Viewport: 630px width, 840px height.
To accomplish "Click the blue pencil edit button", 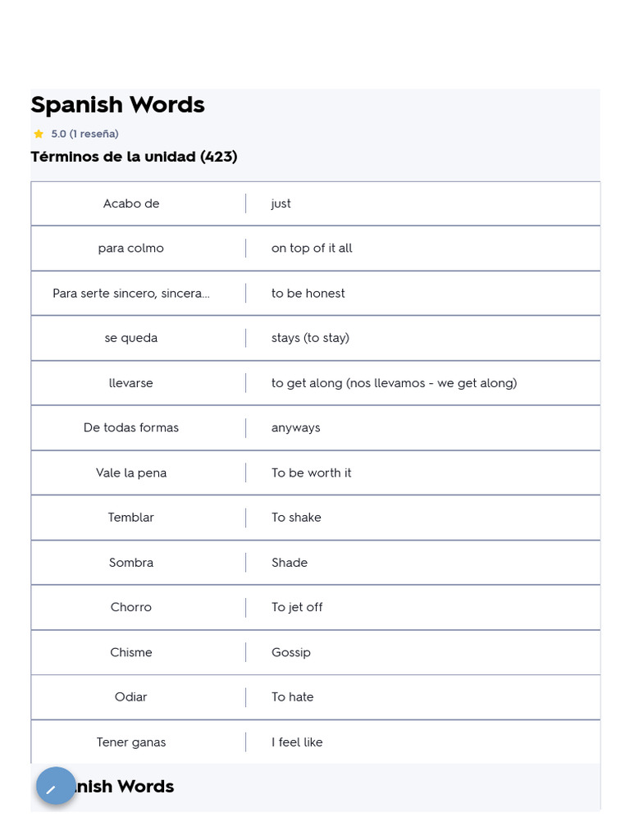I will pyautogui.click(x=56, y=787).
